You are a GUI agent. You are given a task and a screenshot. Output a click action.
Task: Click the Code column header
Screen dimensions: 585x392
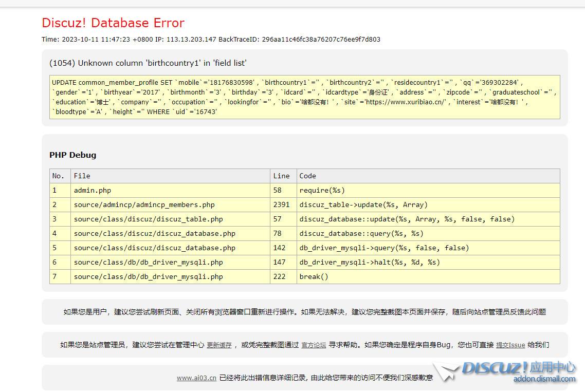click(x=307, y=176)
